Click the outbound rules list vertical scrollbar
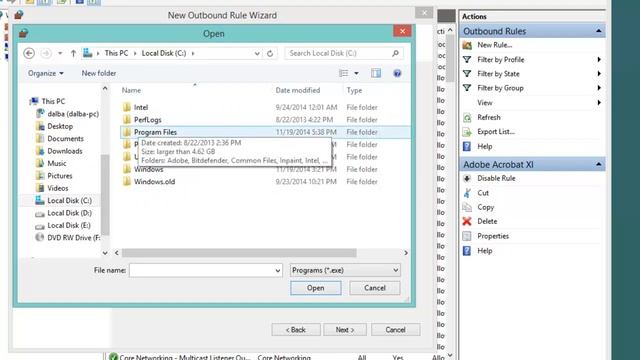640x360 pixels. pyautogui.click(x=450, y=58)
